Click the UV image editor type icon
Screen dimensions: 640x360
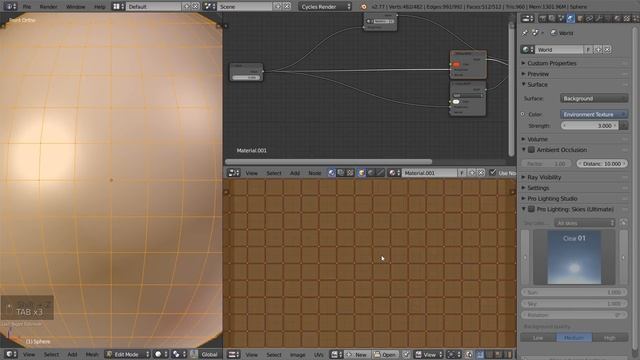point(234,355)
